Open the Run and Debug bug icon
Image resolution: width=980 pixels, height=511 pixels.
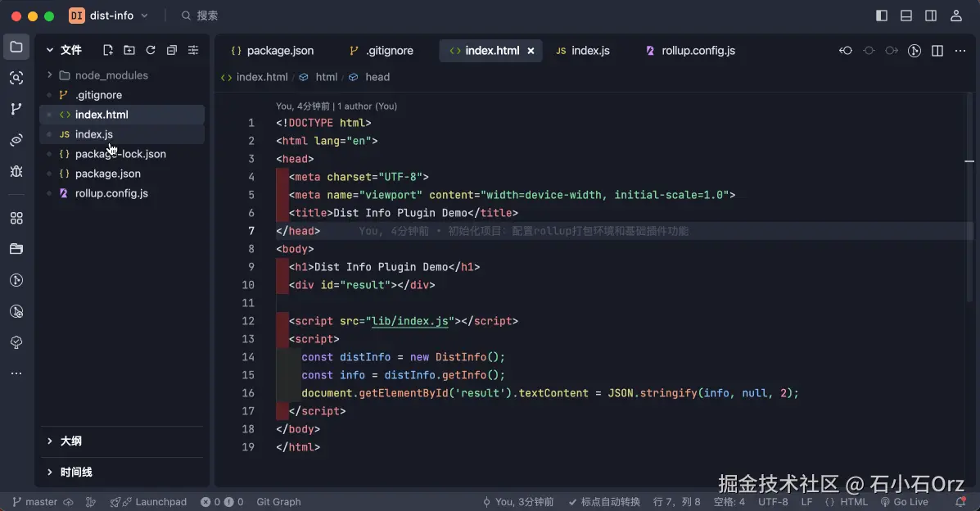[16, 171]
